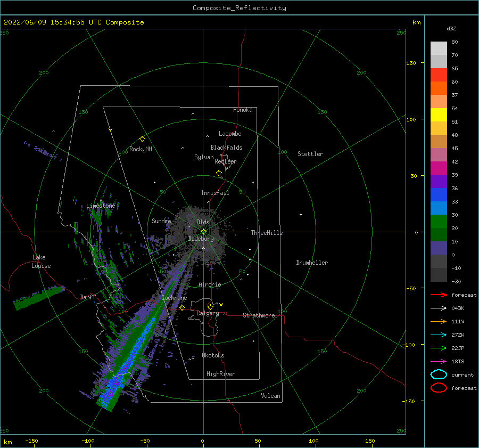
Task: Click the yellow diamond marker below RedDeer
Action: tap(219, 173)
